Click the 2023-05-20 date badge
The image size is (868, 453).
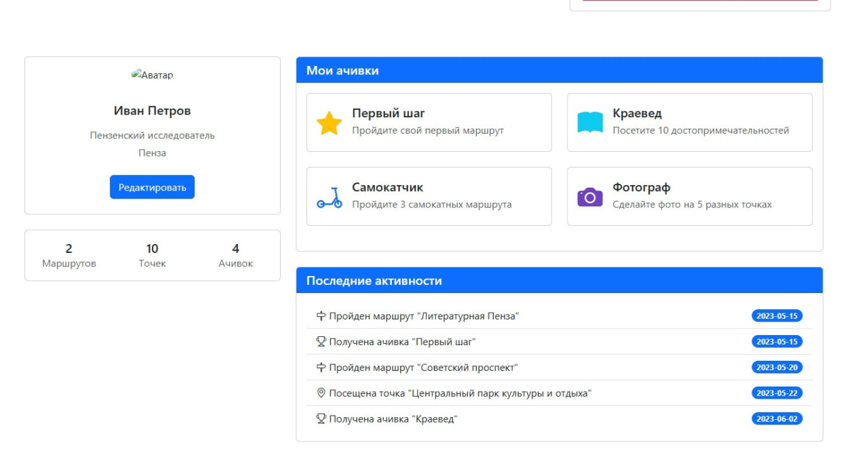tap(776, 368)
